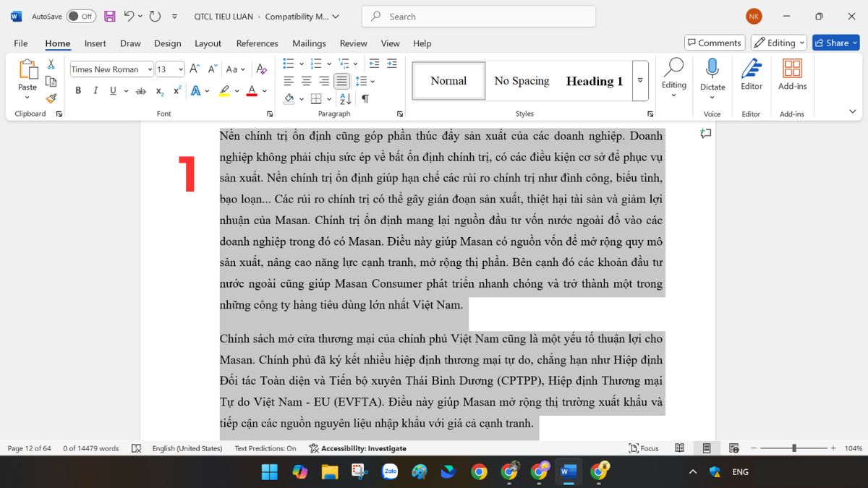Open the Focus mode in status bar
Screen dimensions: 868x488
point(644,448)
